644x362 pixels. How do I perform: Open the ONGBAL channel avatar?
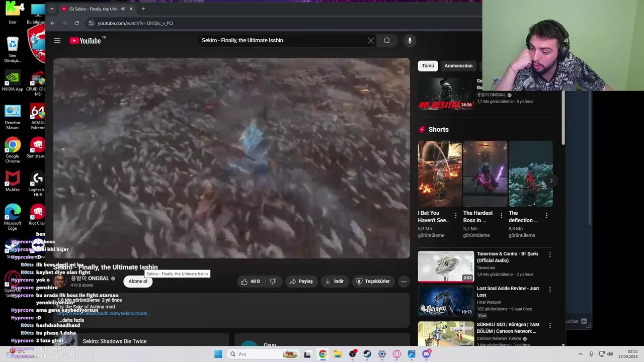click(60, 281)
